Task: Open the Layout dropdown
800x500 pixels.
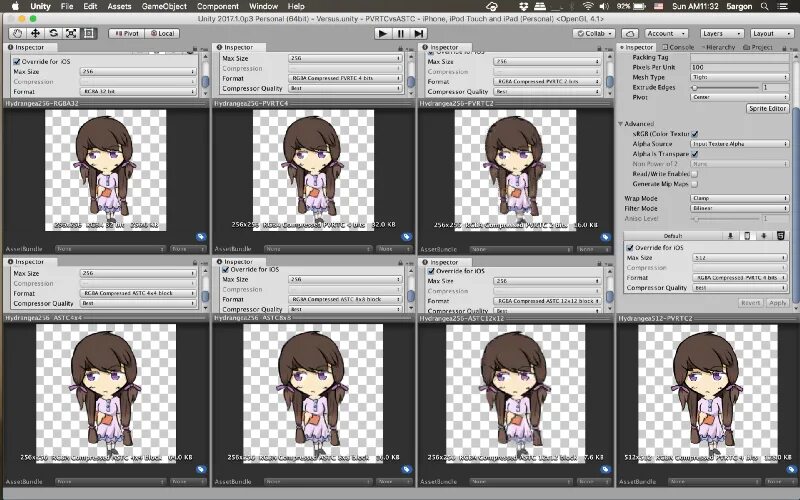Action: pos(771,33)
